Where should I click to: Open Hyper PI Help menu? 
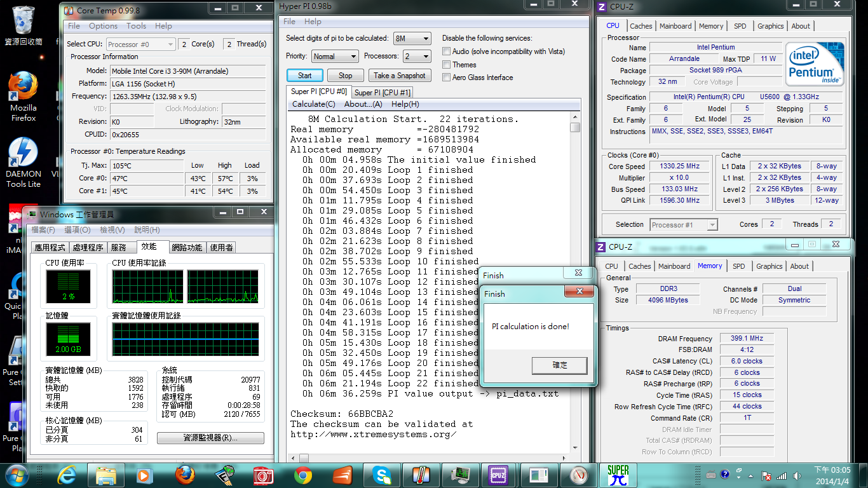(312, 22)
